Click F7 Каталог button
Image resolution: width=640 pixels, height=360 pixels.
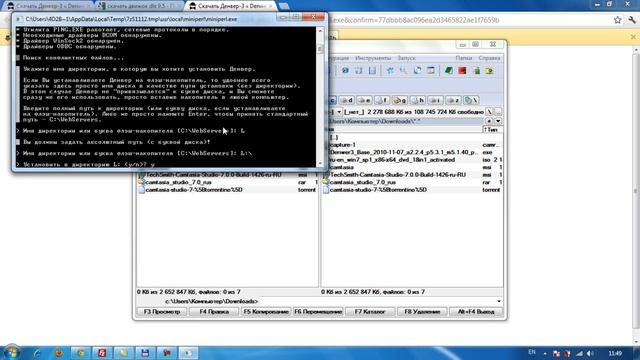(x=370, y=312)
